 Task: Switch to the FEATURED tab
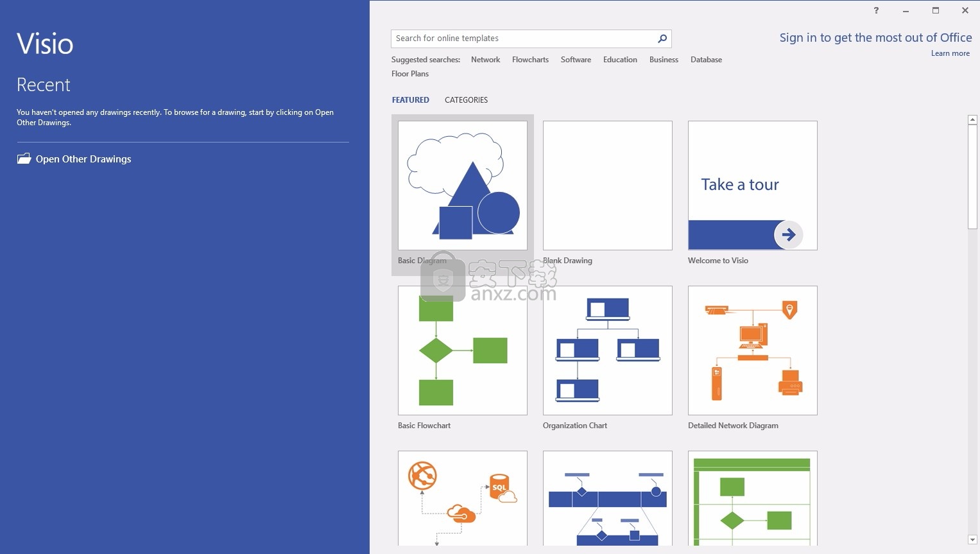(411, 100)
